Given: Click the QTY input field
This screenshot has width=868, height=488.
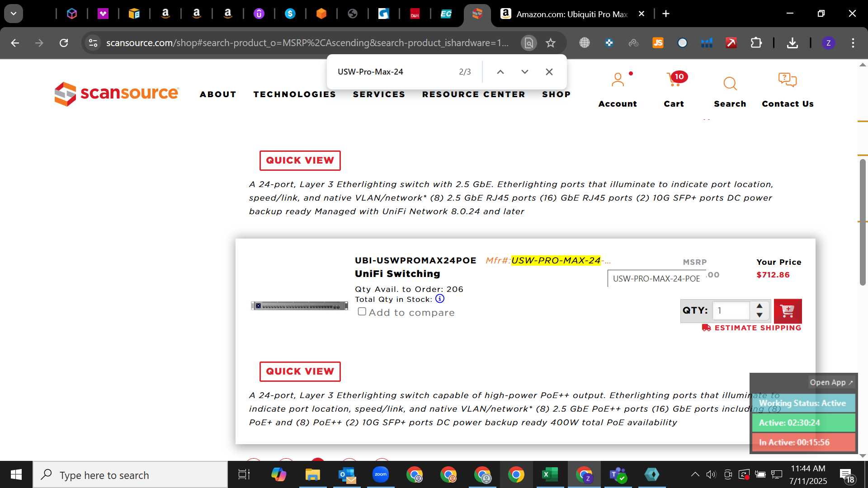Looking at the screenshot, I should [731, 310].
